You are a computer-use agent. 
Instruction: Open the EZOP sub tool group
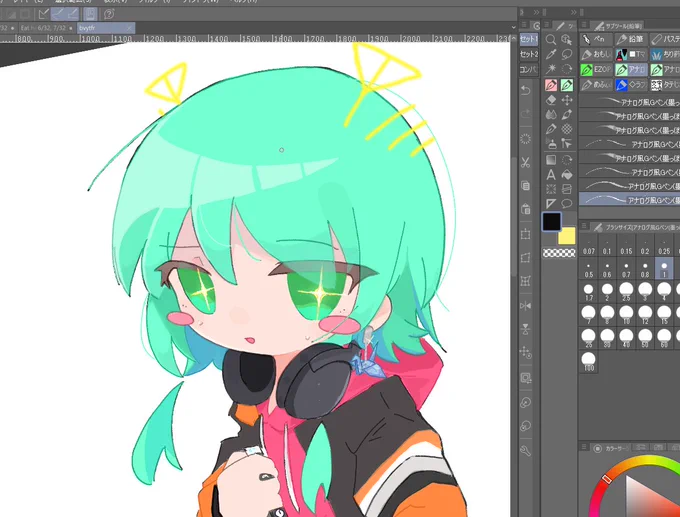[596, 69]
